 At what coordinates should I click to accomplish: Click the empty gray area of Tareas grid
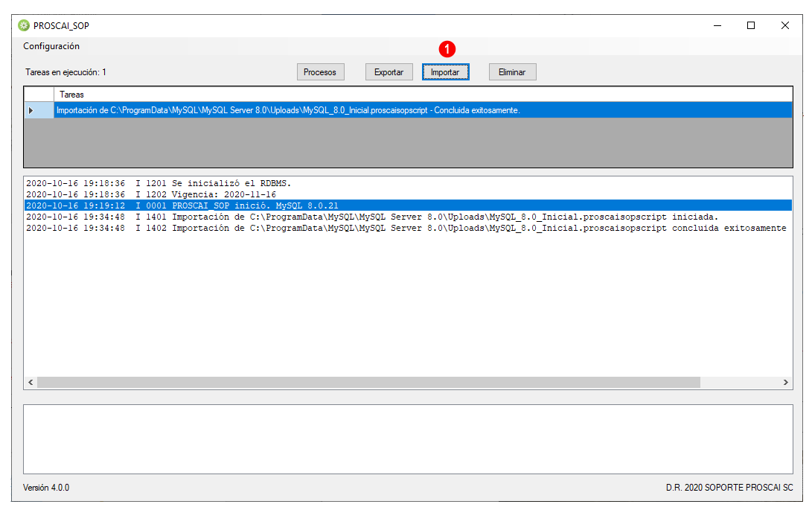[x=408, y=142]
